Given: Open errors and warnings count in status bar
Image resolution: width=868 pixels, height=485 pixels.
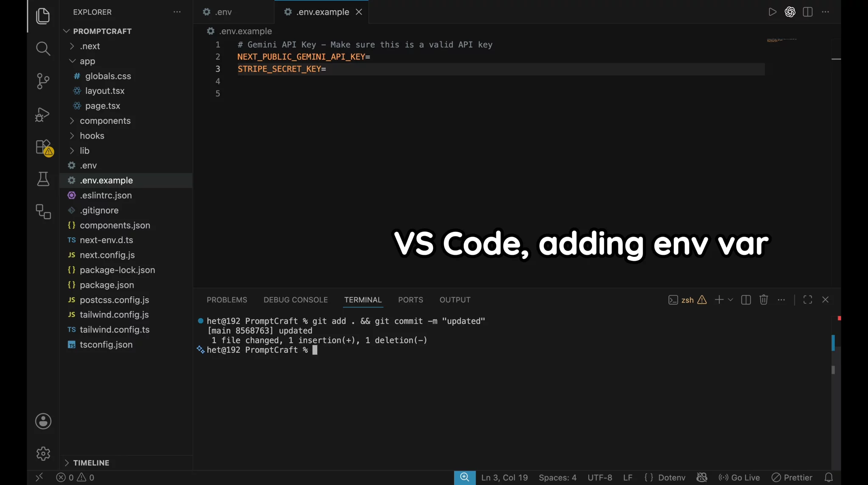Looking at the screenshot, I should click(75, 477).
